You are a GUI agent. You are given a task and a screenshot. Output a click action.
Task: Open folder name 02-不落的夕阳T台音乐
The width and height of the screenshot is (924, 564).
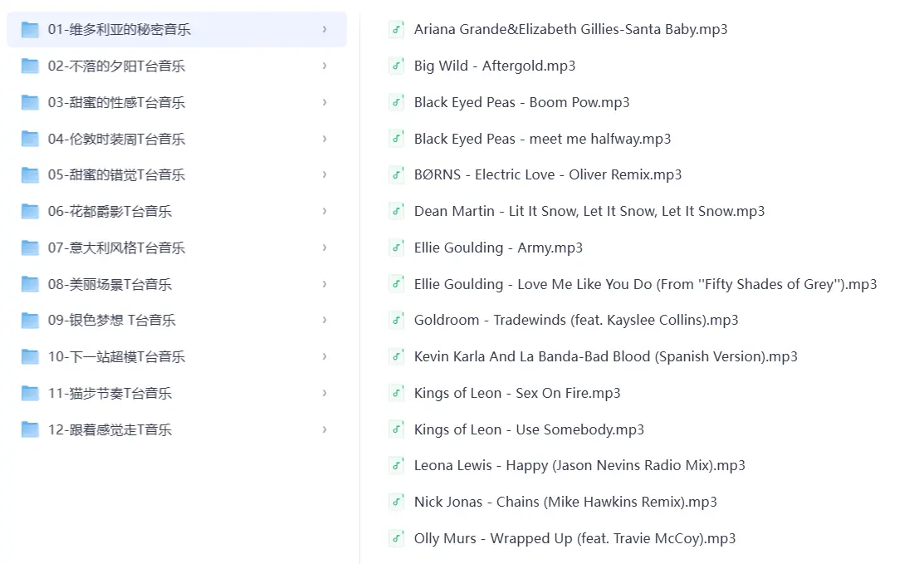coord(117,66)
